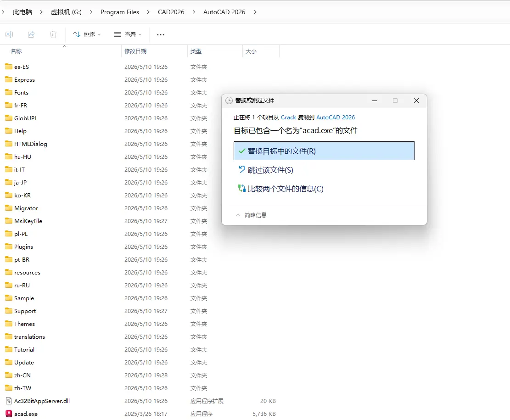
Task: Go to the Program Files breadcrumb
Action: coord(120,12)
